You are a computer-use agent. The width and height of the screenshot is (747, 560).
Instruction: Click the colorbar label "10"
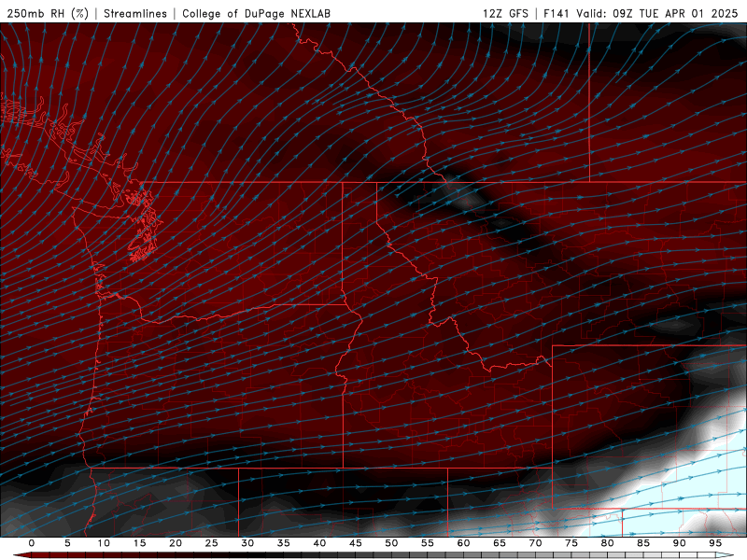(104, 543)
